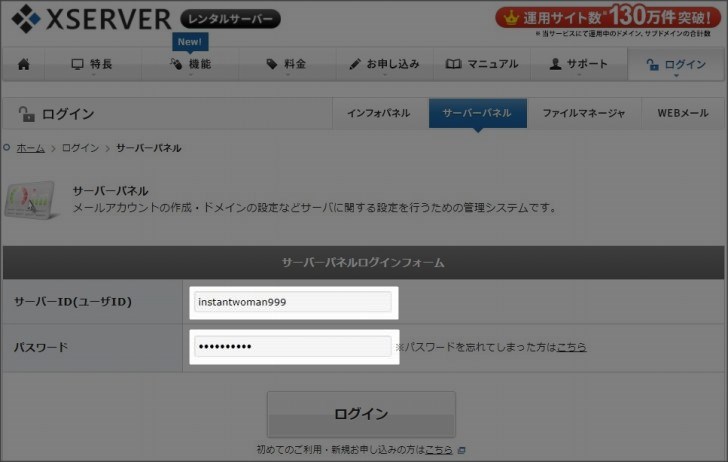The width and height of the screenshot is (728, 462).
Task: Focus the サーバーID input field
Action: [294, 302]
